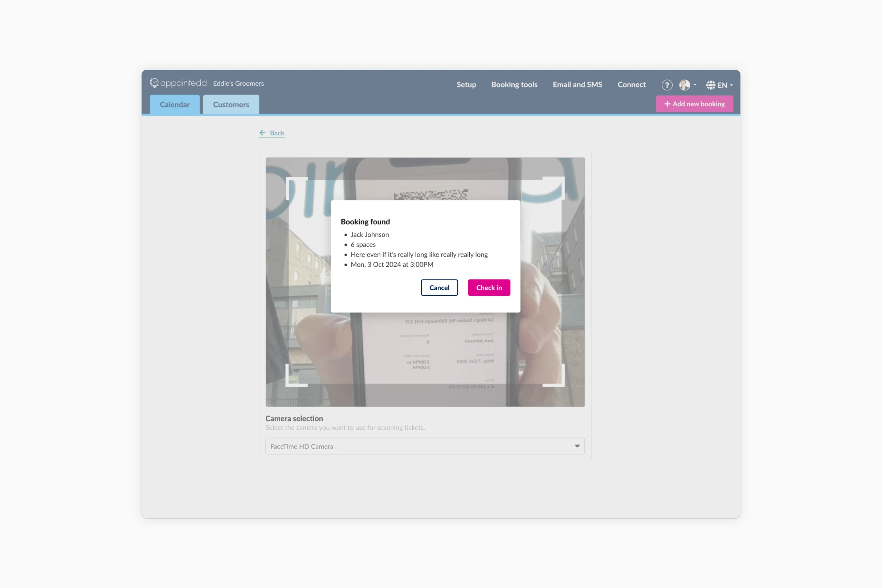Click the plus icon on Add new booking
Viewport: 882px width, 588px height.
667,104
